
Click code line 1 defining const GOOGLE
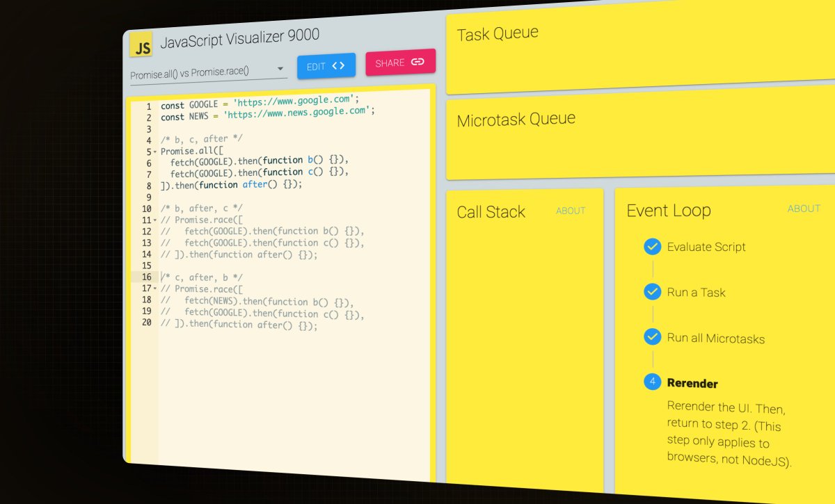260,101
